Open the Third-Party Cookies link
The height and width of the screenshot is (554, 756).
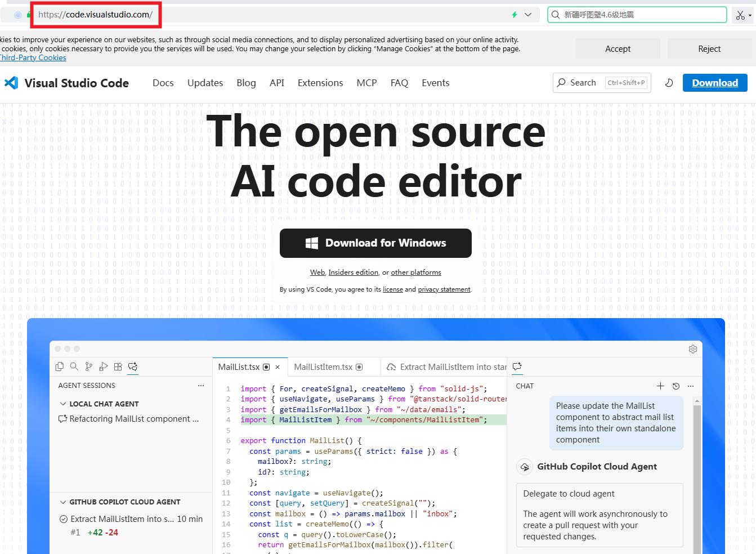coord(33,57)
